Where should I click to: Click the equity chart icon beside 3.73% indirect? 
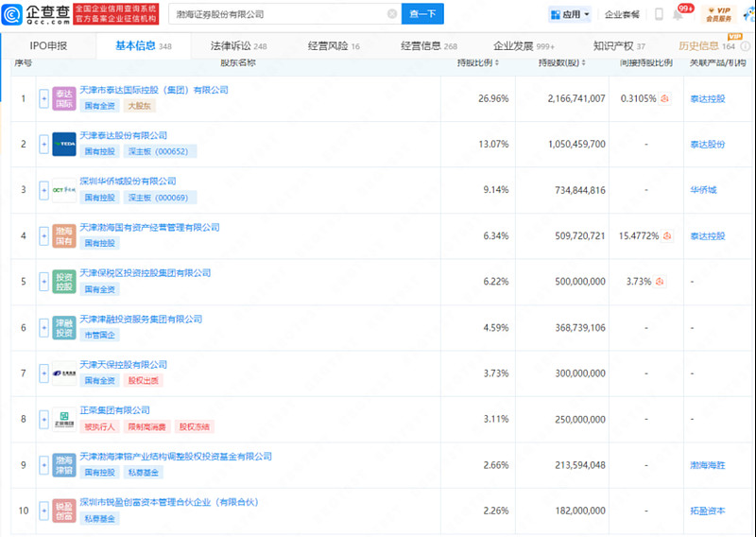coord(660,282)
